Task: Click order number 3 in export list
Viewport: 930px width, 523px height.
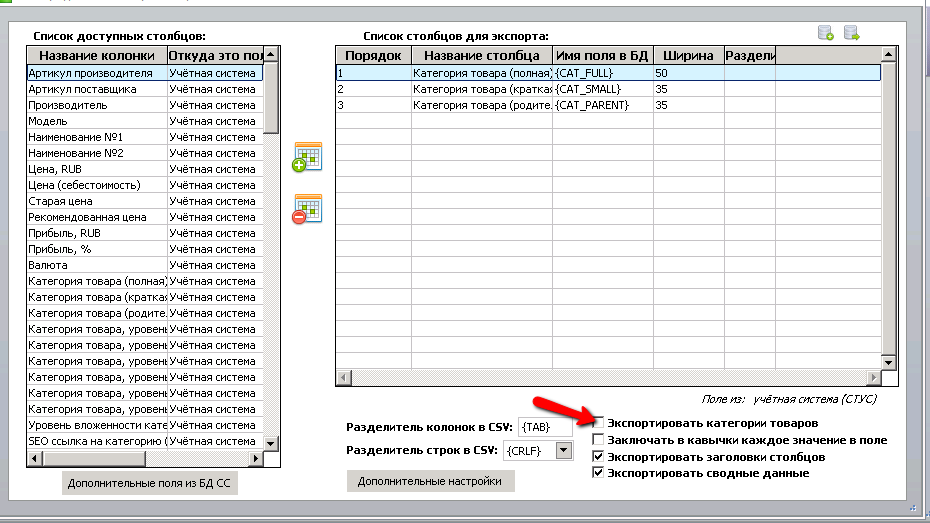Action: click(373, 105)
